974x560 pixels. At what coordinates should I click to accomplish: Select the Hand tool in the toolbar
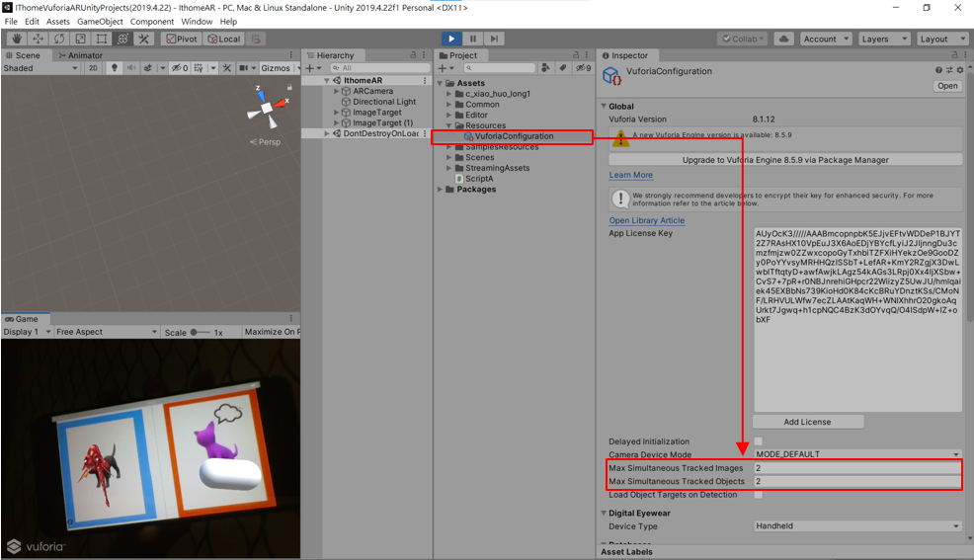pos(17,39)
